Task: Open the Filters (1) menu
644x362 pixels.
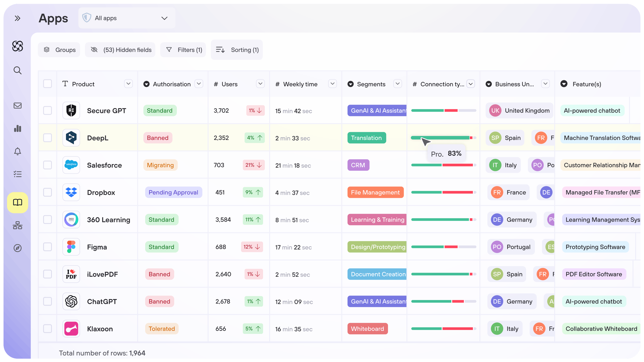Action: click(183, 50)
